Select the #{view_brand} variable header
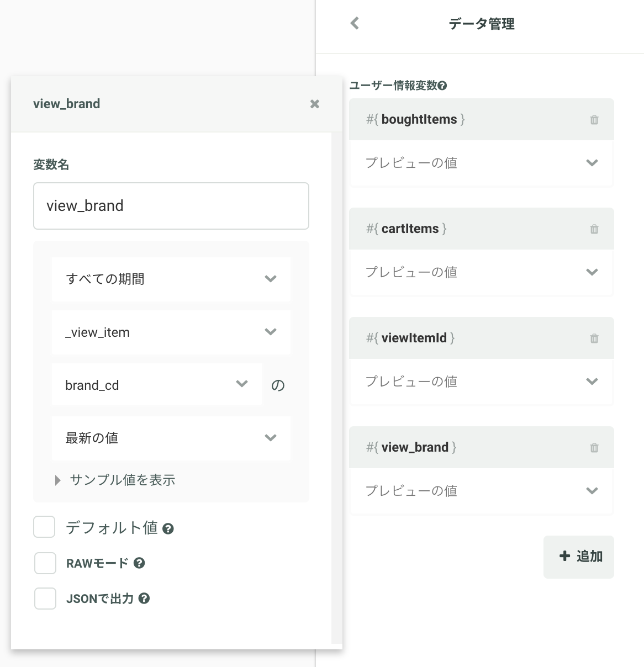Image resolution: width=644 pixels, height=667 pixels. (482, 447)
